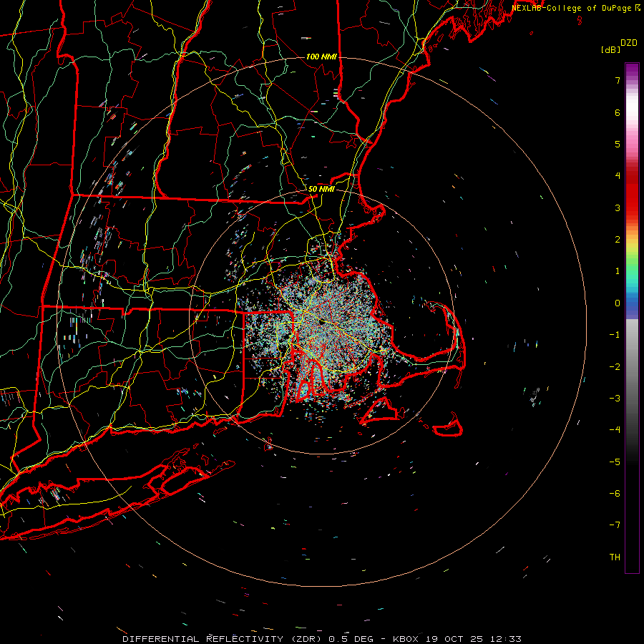Click the [dB] units label
Screen dimensions: 644x644
tap(610, 49)
